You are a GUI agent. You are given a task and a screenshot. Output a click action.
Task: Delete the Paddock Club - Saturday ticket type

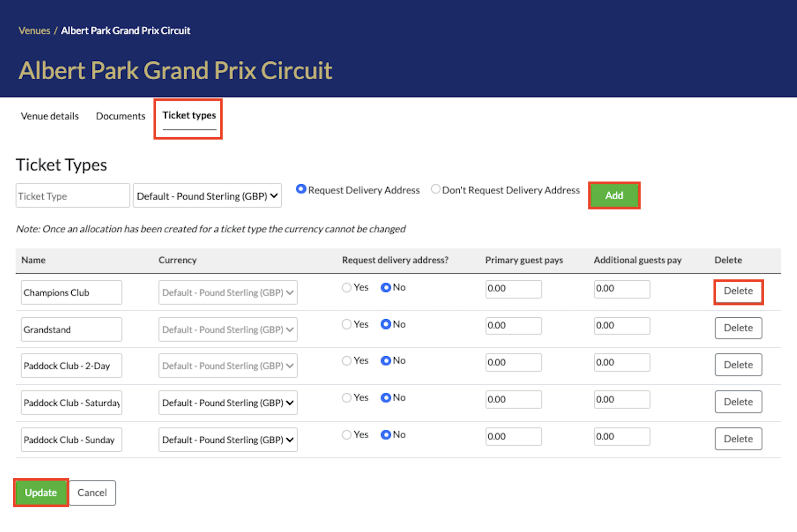[x=739, y=402]
